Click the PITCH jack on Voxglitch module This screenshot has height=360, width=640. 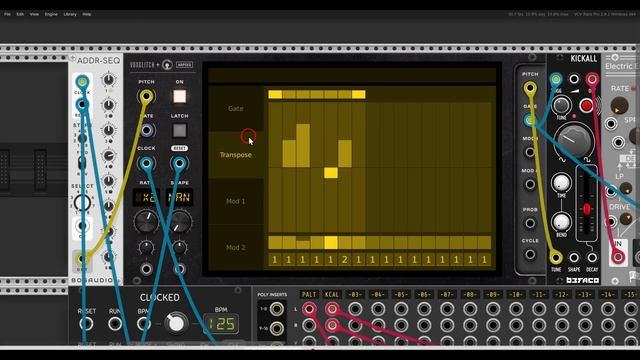[x=146, y=97]
